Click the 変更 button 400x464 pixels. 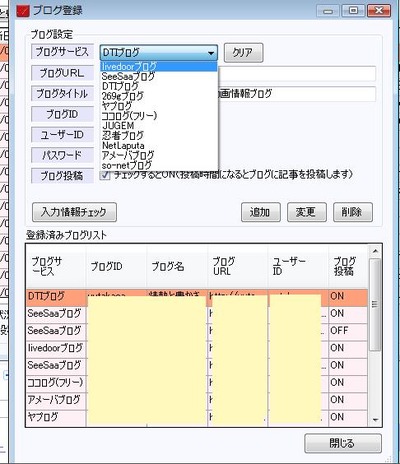307,212
